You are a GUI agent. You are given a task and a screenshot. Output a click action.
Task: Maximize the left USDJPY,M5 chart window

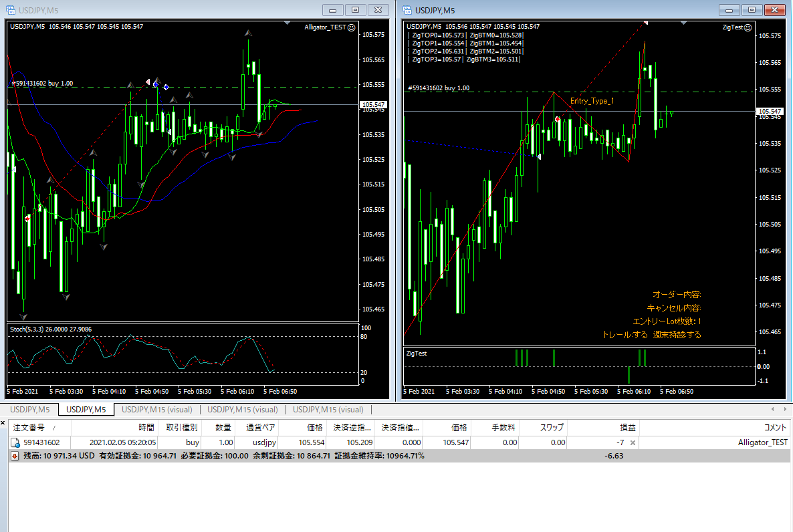[x=356, y=10]
